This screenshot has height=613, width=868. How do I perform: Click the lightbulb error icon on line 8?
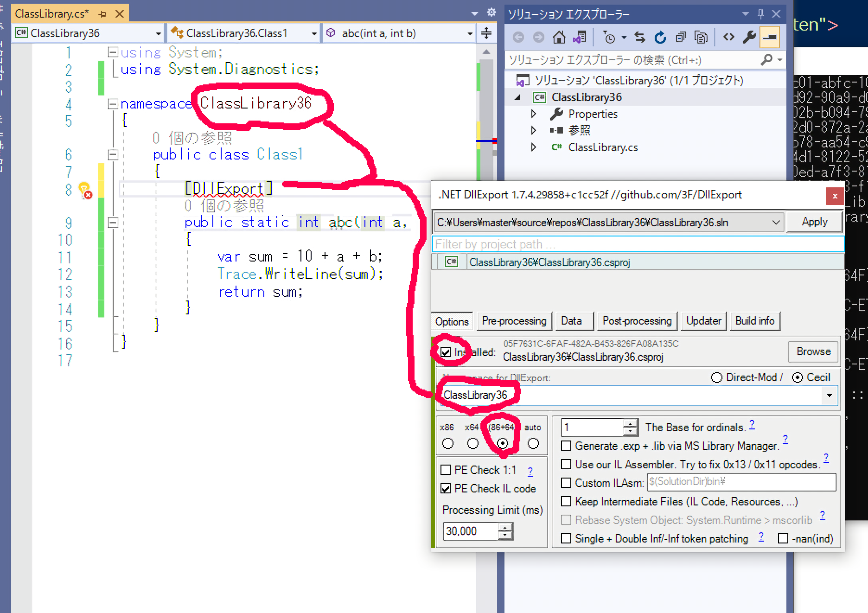[85, 190]
